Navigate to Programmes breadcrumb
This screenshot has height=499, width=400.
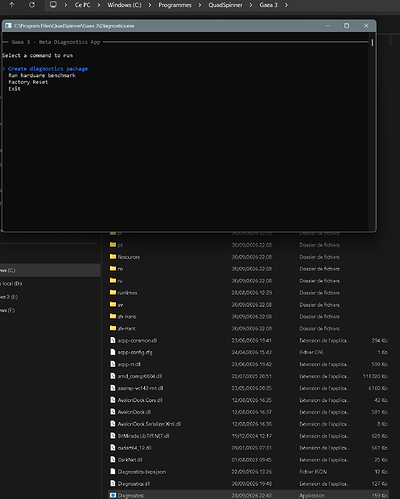tap(175, 5)
